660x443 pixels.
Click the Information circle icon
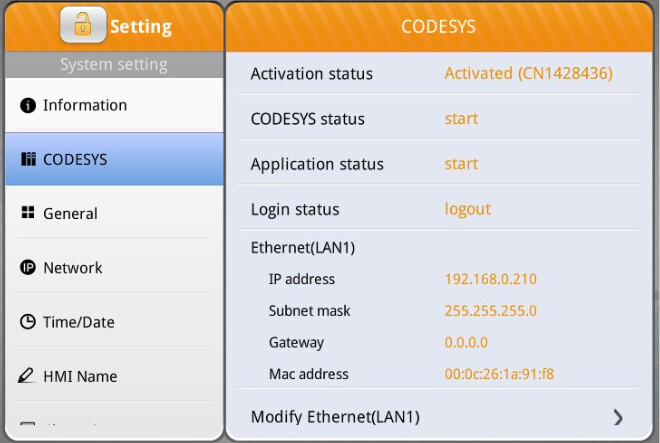click(28, 105)
